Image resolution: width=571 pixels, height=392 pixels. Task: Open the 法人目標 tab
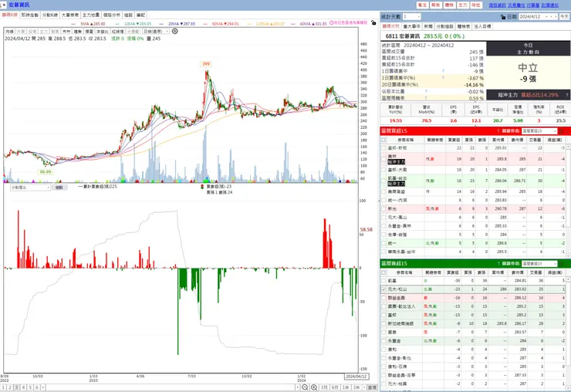(482, 26)
